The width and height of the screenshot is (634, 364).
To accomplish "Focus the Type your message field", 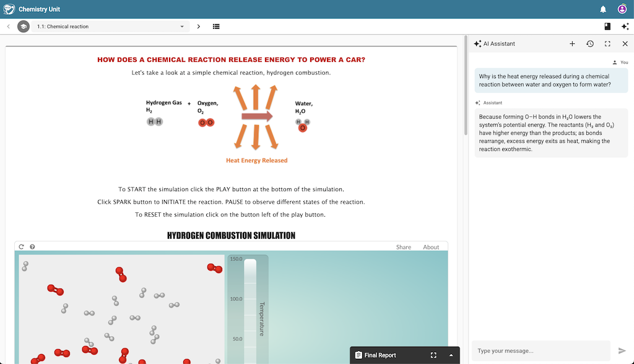I will pos(540,351).
